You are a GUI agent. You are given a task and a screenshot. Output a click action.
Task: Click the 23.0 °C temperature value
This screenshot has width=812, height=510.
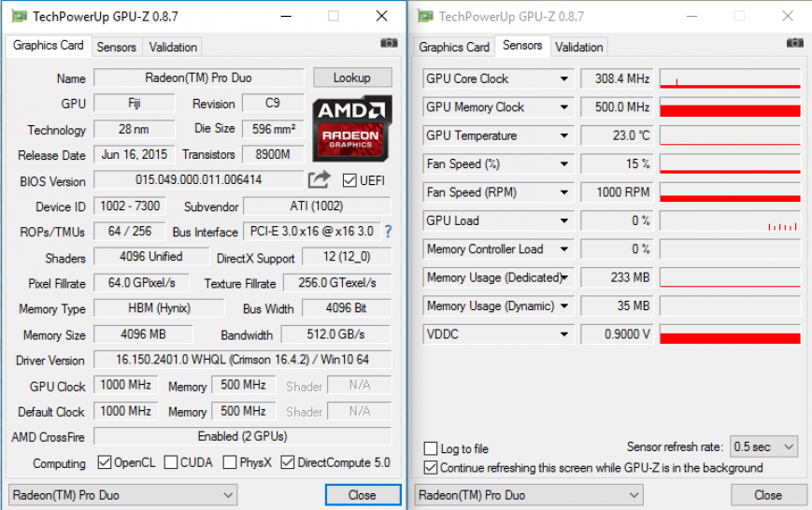[x=618, y=135]
